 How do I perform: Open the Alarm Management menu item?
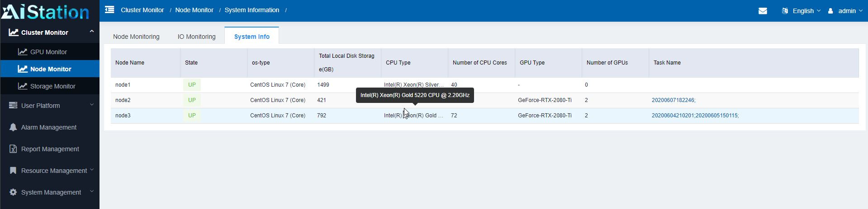pyautogui.click(x=50, y=127)
